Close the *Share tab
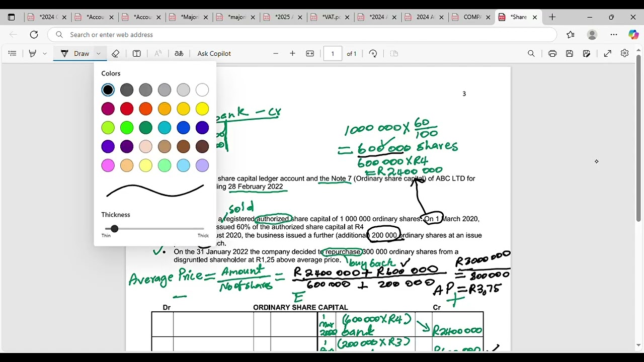This screenshot has width=644, height=362. pos(535,17)
